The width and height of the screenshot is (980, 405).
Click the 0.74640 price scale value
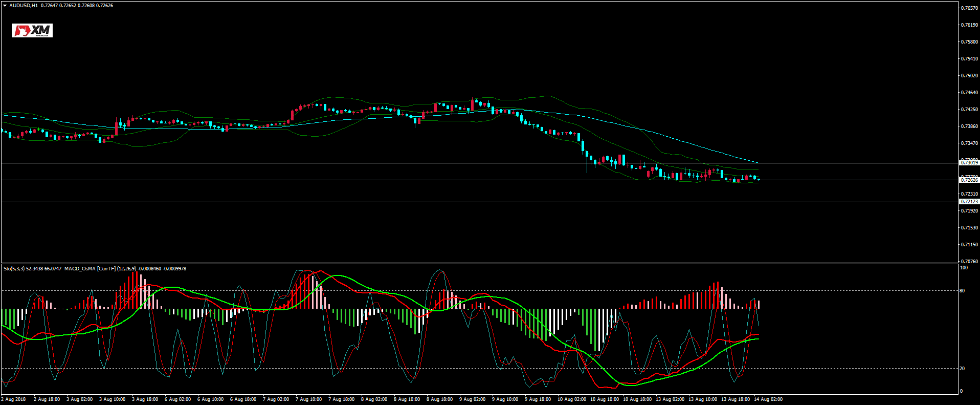[x=970, y=93]
